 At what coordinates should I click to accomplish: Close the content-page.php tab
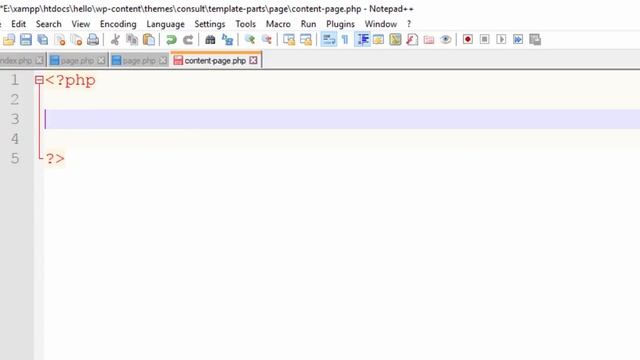(253, 60)
